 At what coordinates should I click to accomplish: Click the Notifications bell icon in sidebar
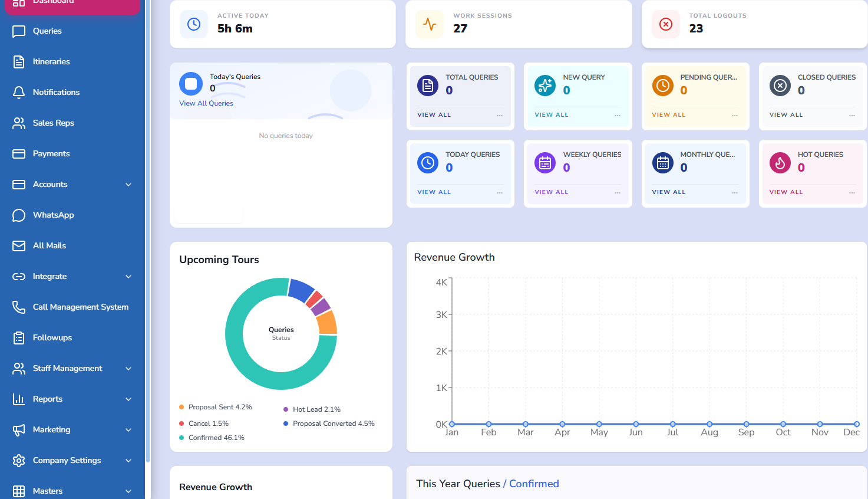[19, 93]
